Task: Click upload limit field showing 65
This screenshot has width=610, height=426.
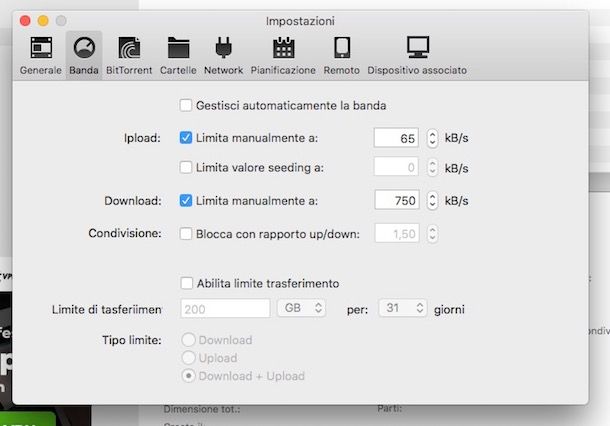Action: click(396, 138)
